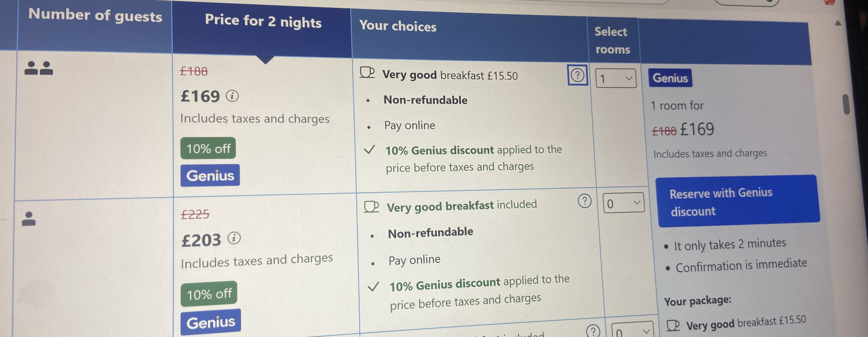
Task: Click the Genius badge below the second 10% off label
Action: [x=211, y=321]
